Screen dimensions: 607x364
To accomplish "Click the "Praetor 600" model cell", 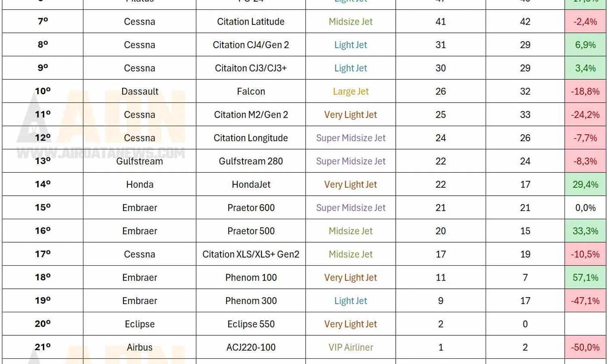I will point(251,208).
